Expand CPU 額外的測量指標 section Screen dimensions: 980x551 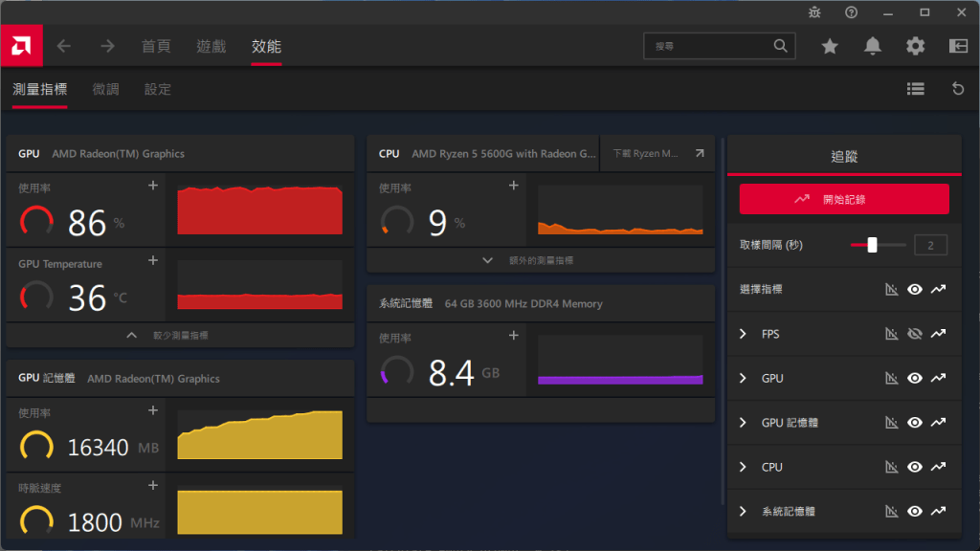coord(541,260)
